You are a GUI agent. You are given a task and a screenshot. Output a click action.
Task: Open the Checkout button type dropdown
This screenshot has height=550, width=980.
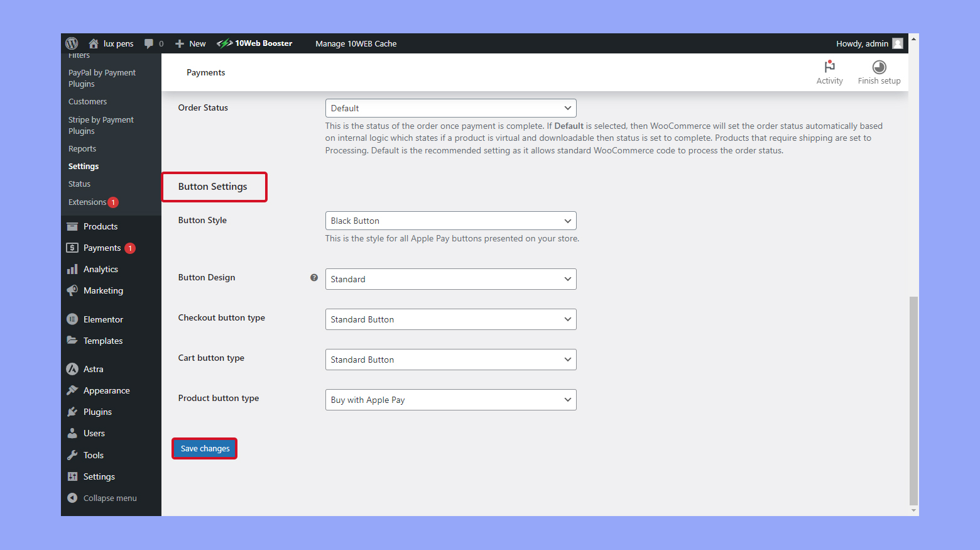(x=450, y=319)
